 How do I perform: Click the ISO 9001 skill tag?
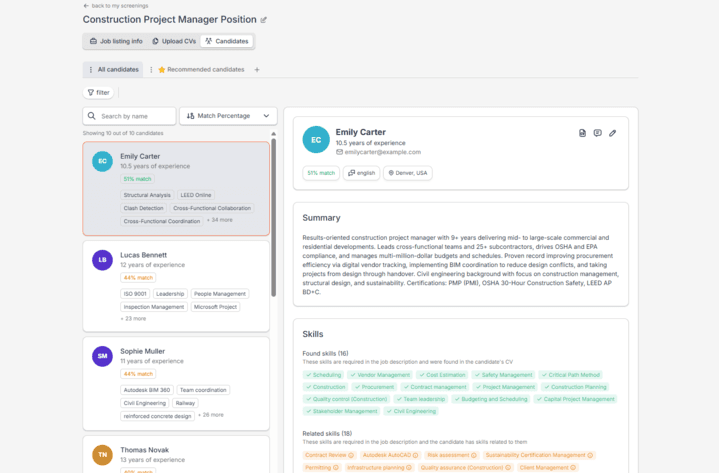pos(135,294)
